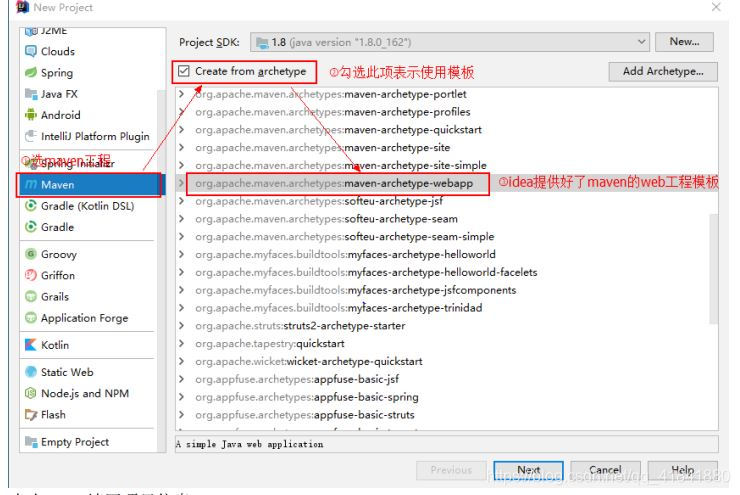Viewport: 740px width, 495px height.
Task: Click the New... SDK button
Action: click(x=684, y=42)
